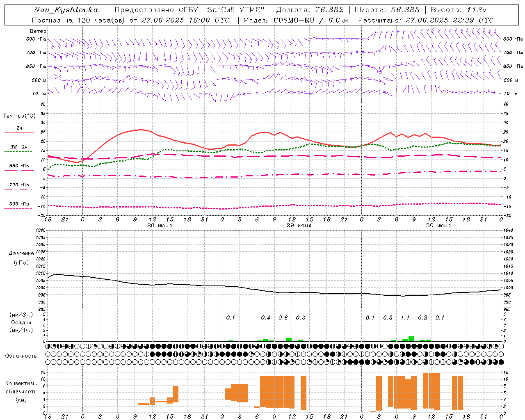
Task: Click the station name Nov_Kyshtovka
Action: [66, 10]
